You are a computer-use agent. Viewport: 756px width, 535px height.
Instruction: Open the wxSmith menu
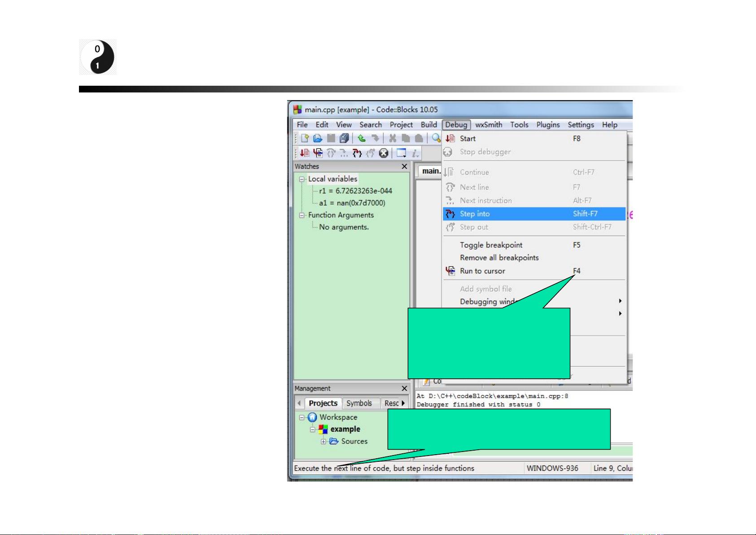click(x=489, y=125)
